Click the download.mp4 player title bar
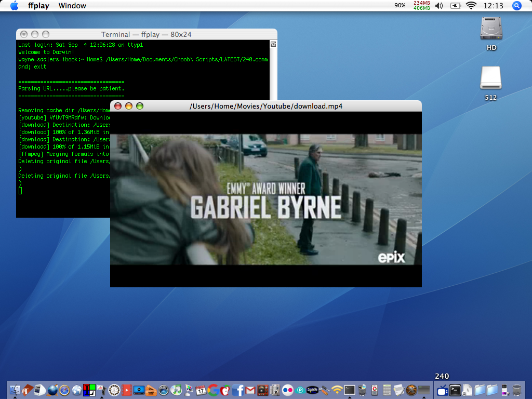The height and width of the screenshot is (399, 532). tap(266, 106)
